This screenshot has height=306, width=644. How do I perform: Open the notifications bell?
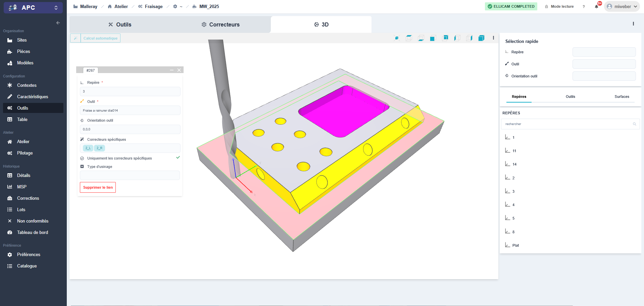pyautogui.click(x=596, y=7)
